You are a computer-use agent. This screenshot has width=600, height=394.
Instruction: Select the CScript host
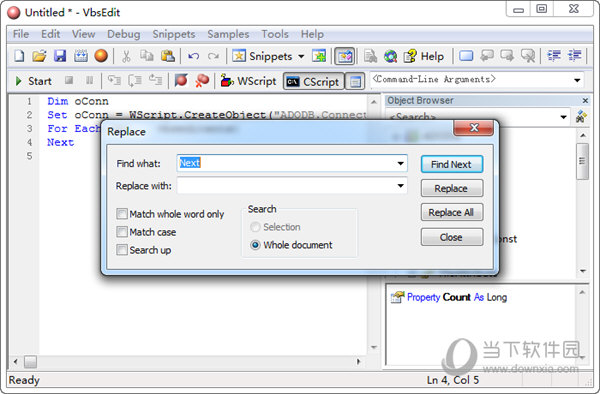click(313, 81)
